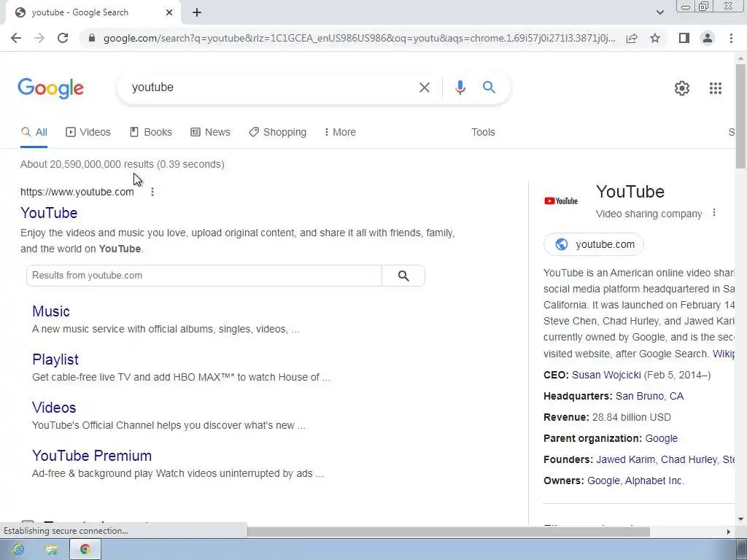Viewport: 747px width, 560px height.
Task: Click the padlock site info icon
Action: click(92, 38)
